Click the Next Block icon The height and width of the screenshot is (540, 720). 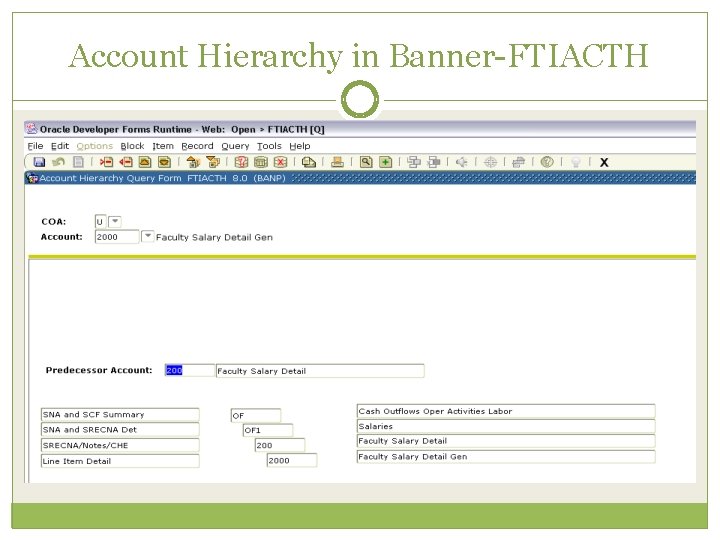click(213, 162)
